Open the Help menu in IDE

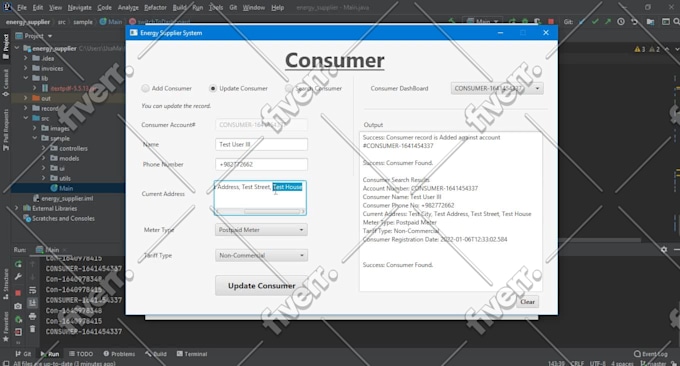[278, 7]
